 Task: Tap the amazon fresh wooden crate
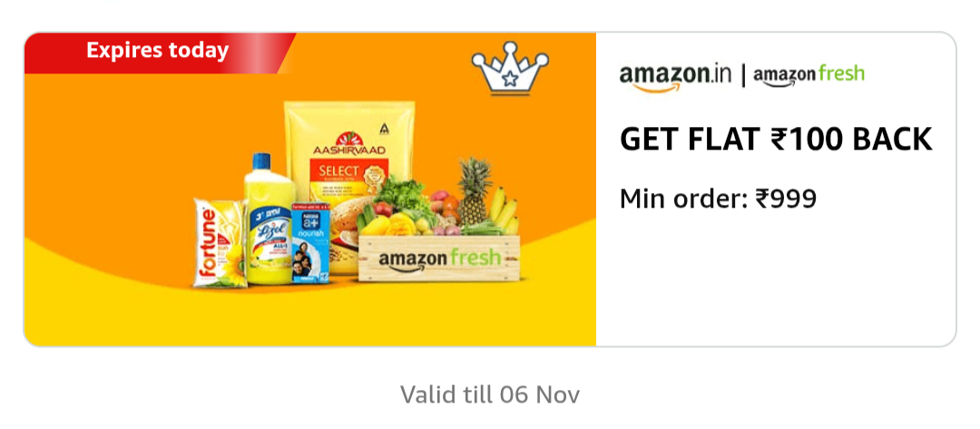point(440,258)
